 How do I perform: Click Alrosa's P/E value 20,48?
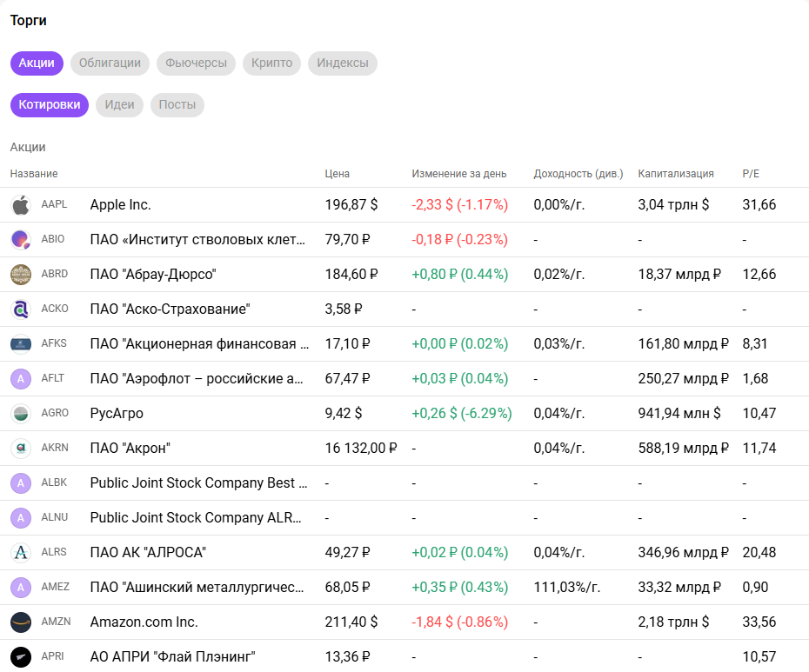tap(759, 552)
